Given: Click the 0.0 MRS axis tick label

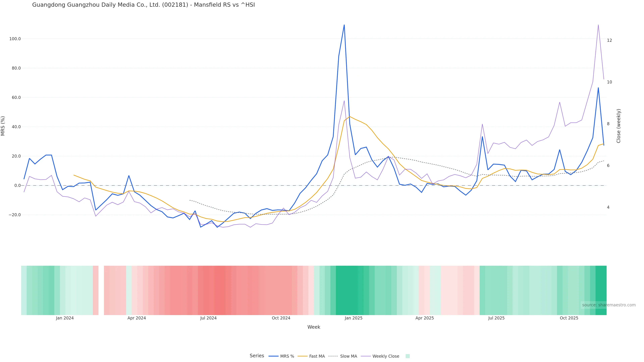Looking at the screenshot, I should click(x=17, y=186).
